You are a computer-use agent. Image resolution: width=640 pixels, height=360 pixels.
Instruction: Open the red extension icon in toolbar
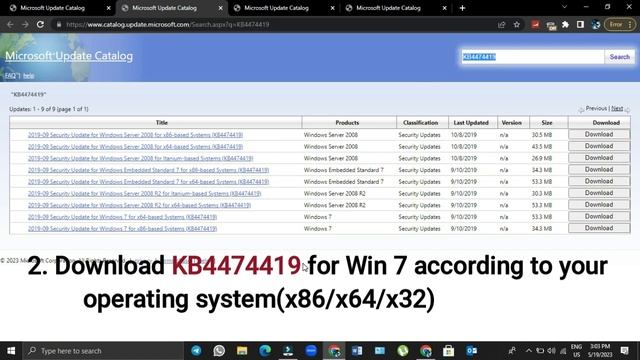(535, 24)
